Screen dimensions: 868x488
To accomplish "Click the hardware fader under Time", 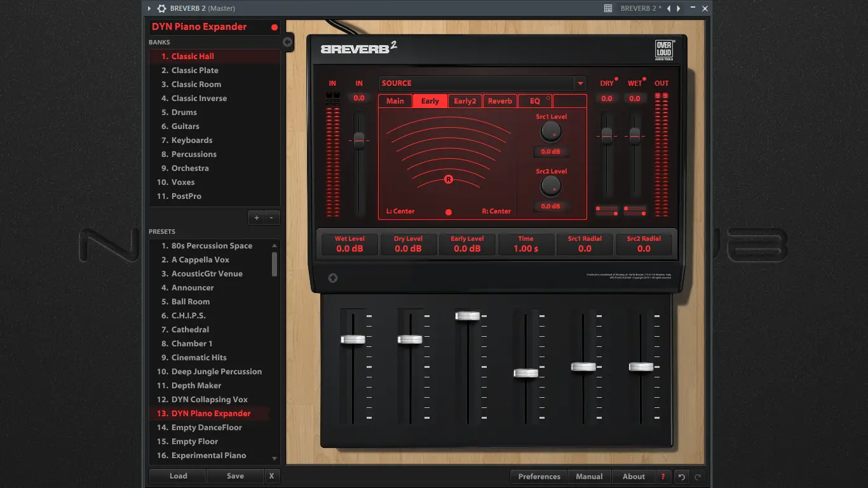I will point(526,373).
